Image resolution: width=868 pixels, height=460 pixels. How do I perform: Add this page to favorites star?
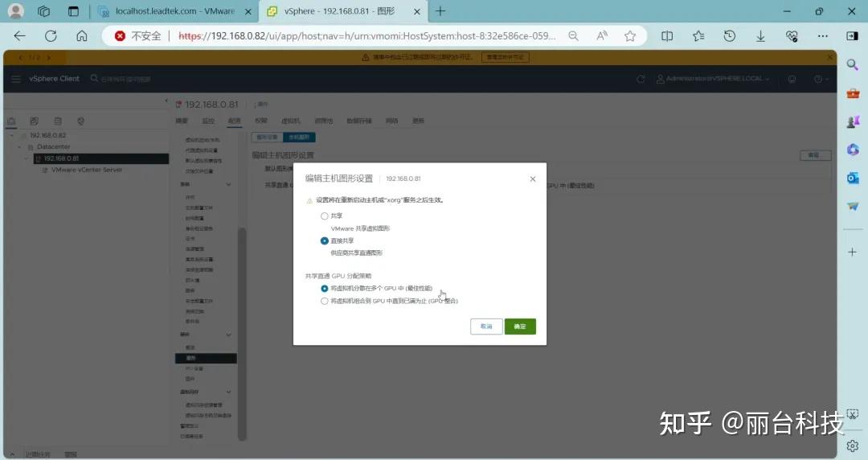pyautogui.click(x=630, y=36)
